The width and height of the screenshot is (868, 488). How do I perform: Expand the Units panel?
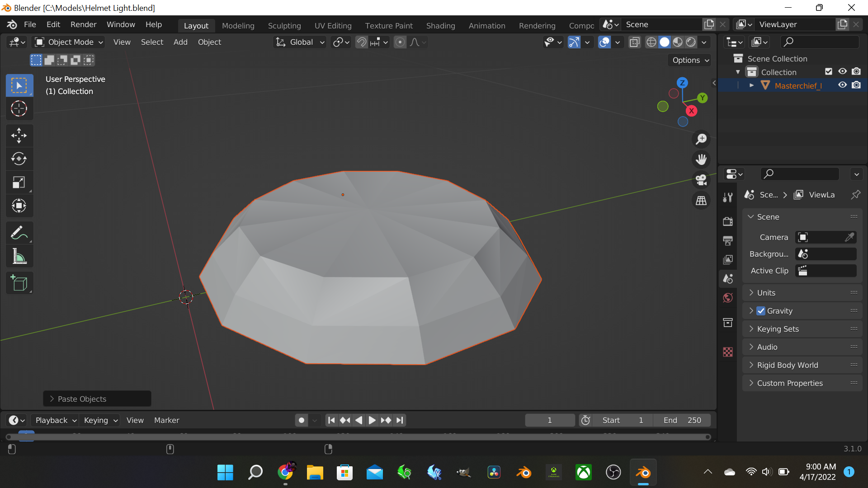pos(766,293)
